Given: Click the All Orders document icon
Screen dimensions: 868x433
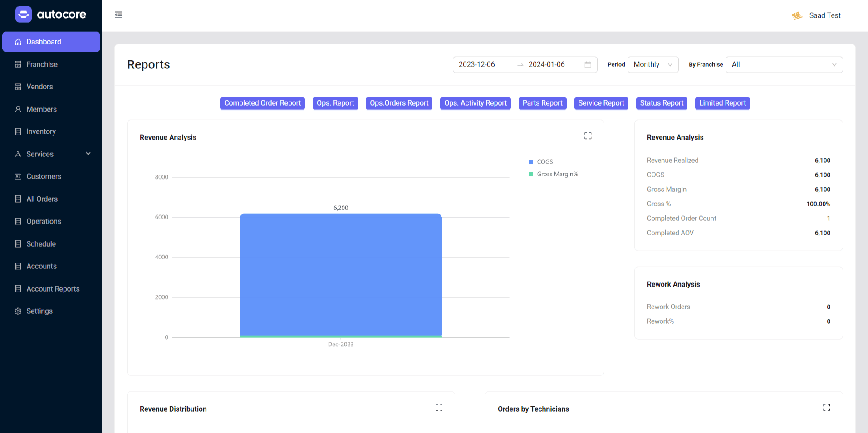Looking at the screenshot, I should pyautogui.click(x=18, y=199).
